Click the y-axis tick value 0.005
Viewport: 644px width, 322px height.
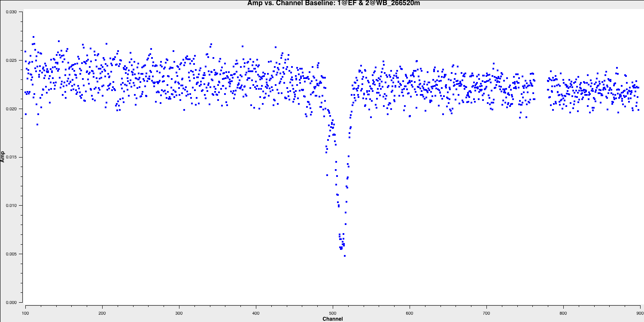click(11, 254)
